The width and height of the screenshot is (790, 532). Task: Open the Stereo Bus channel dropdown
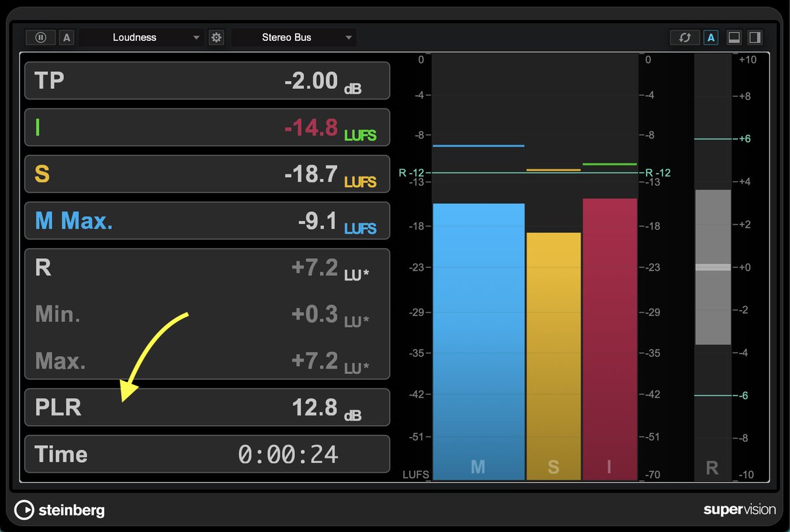294,38
